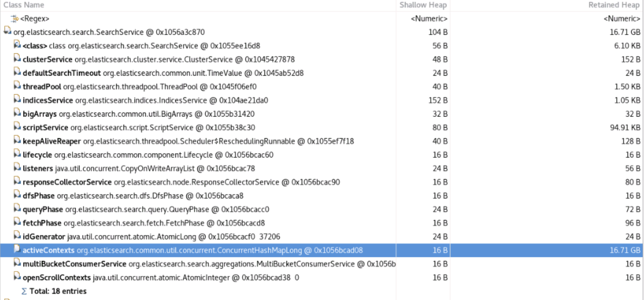Select the dfsPhase DfsPhase row
This screenshot has height=300, width=644.
coord(322,196)
